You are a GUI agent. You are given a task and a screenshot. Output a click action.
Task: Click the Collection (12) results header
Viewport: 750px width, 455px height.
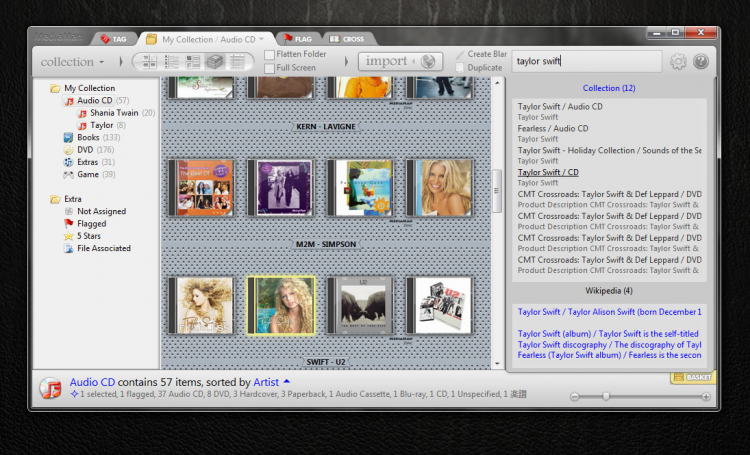tap(609, 88)
